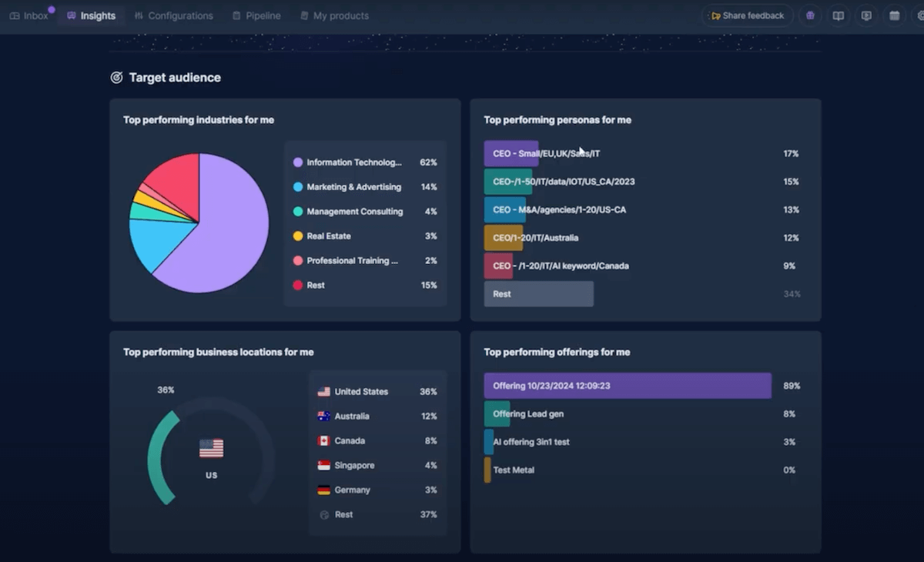Select the Offering Lead gen bar
The width and height of the screenshot is (924, 562).
pos(497,414)
